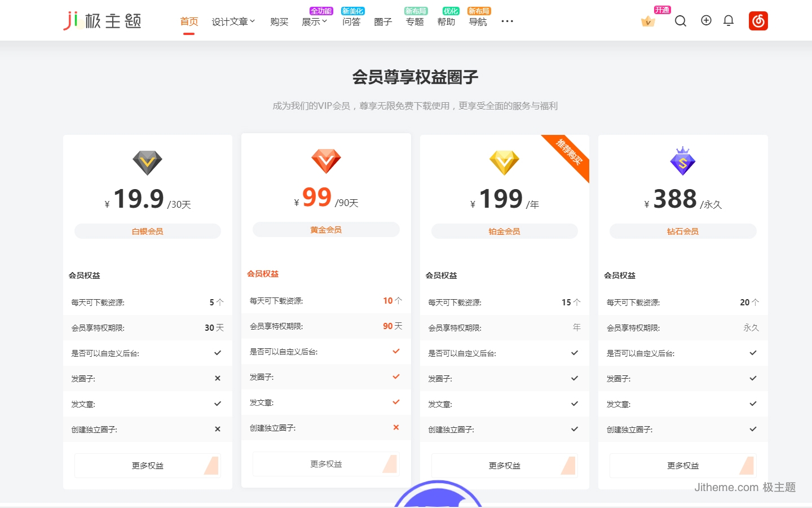Click the silver diamond icon above 19.9
The height and width of the screenshot is (508, 812).
click(147, 163)
